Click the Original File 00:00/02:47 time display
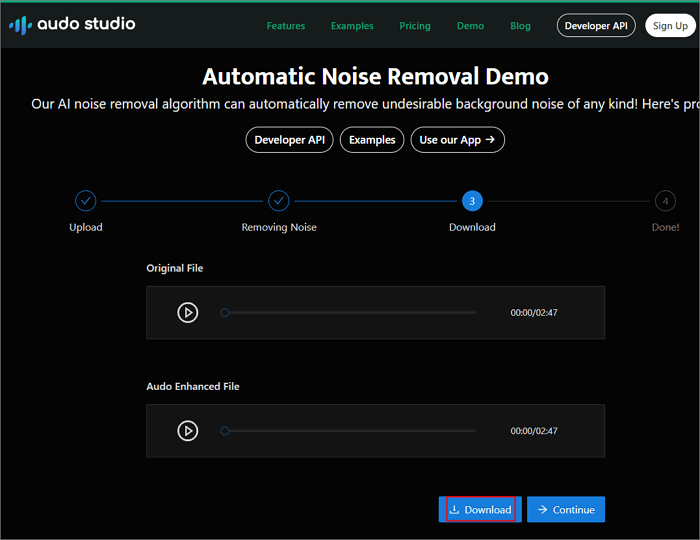The width and height of the screenshot is (700, 540). pyautogui.click(x=534, y=313)
